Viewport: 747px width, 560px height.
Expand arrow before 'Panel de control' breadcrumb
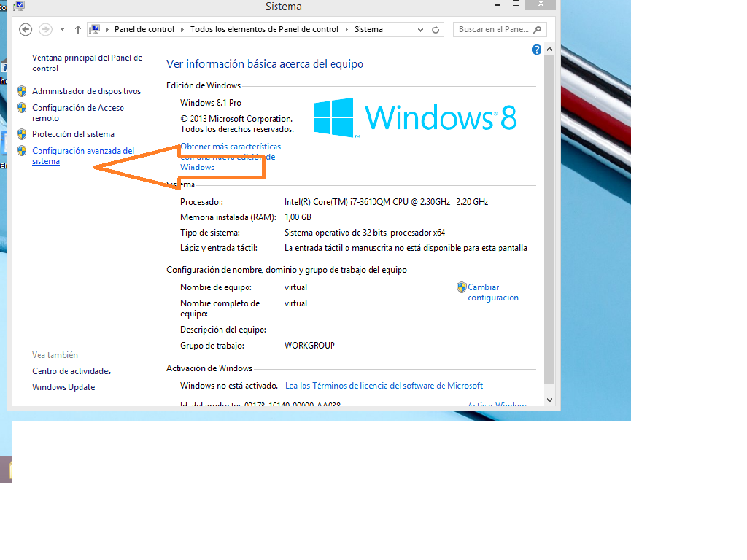click(107, 29)
